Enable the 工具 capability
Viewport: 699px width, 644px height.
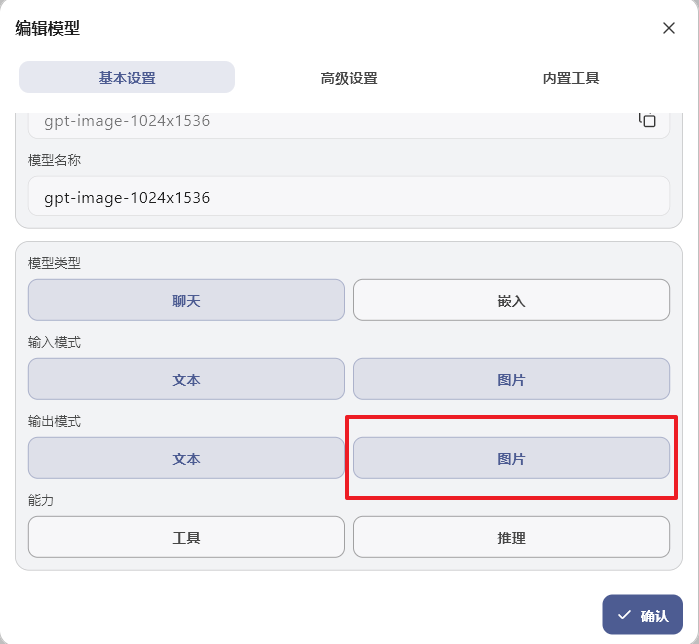tap(186, 537)
